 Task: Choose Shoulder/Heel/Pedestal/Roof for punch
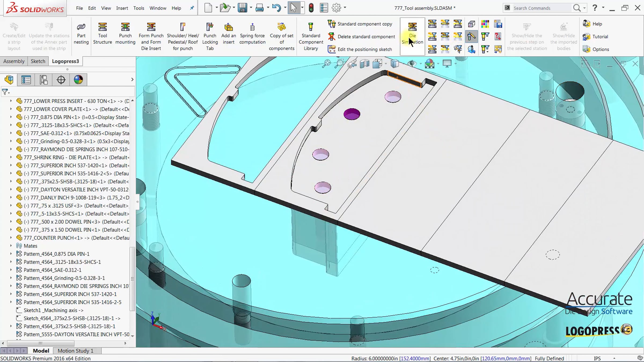click(x=183, y=37)
